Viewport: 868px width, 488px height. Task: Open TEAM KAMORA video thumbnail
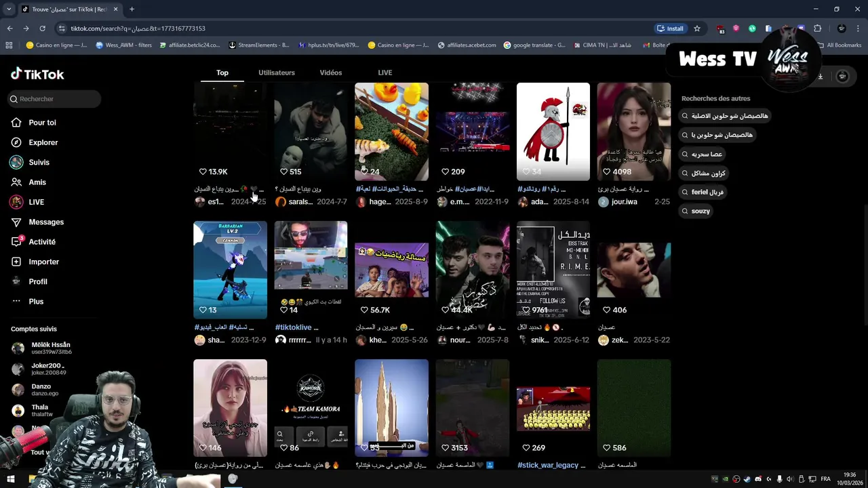(311, 408)
